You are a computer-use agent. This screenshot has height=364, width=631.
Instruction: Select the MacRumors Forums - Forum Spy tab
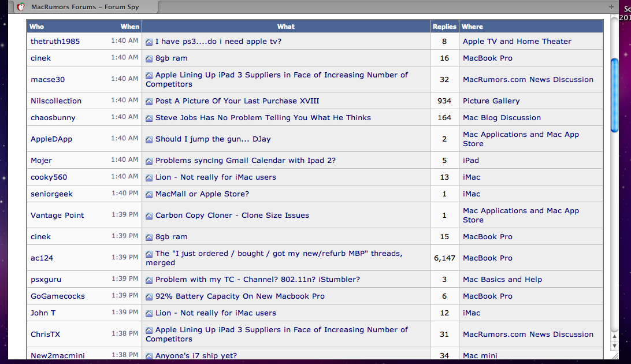pyautogui.click(x=86, y=7)
